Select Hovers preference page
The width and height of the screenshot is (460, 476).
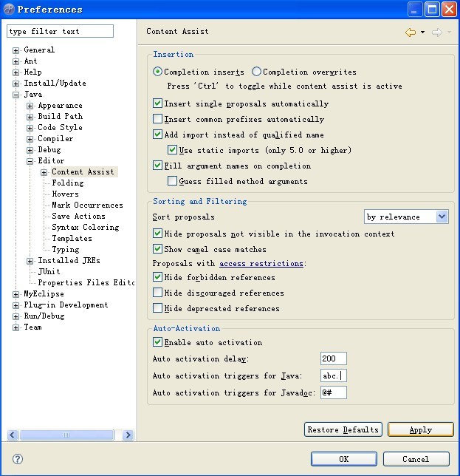[x=65, y=194]
